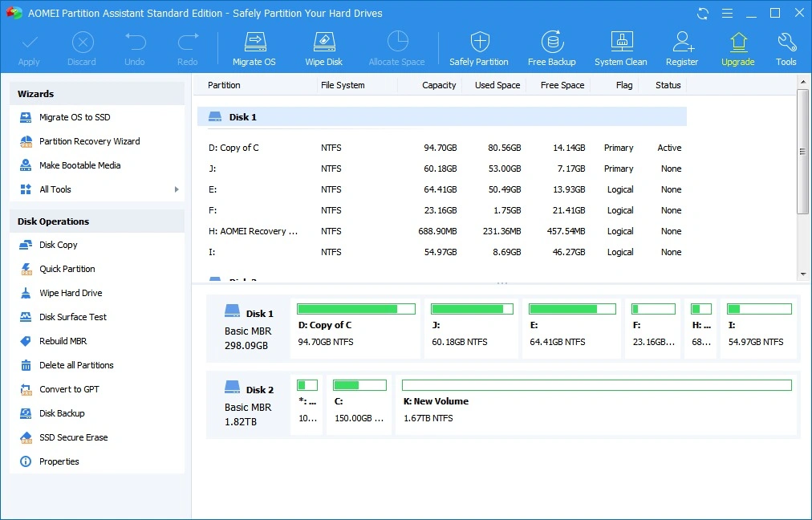Click the refresh icon in title bar
The image size is (812, 520).
click(x=703, y=14)
